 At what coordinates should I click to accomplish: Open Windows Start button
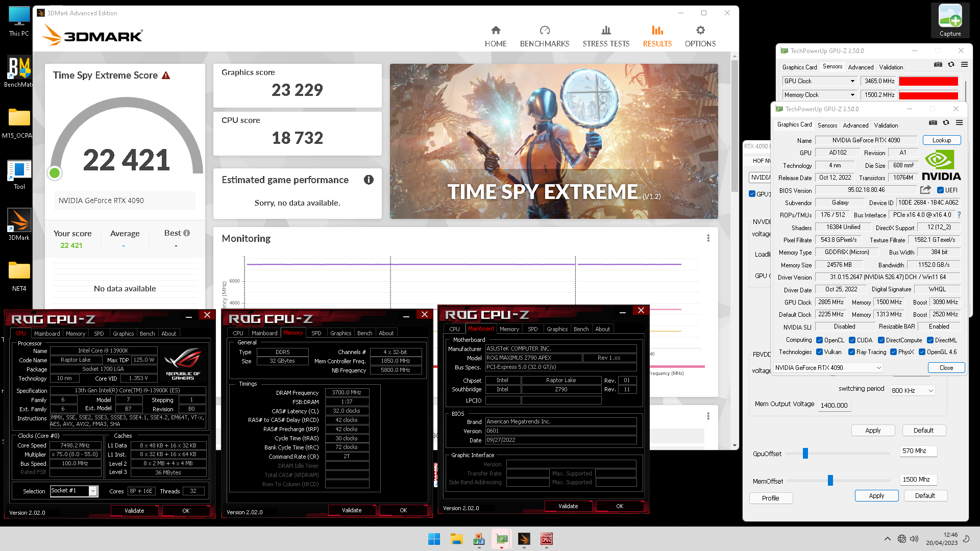point(434,539)
